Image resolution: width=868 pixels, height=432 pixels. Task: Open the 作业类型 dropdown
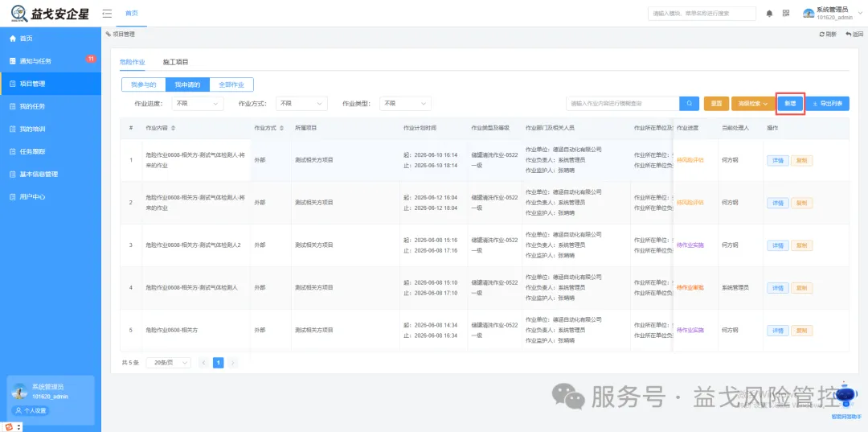(405, 104)
